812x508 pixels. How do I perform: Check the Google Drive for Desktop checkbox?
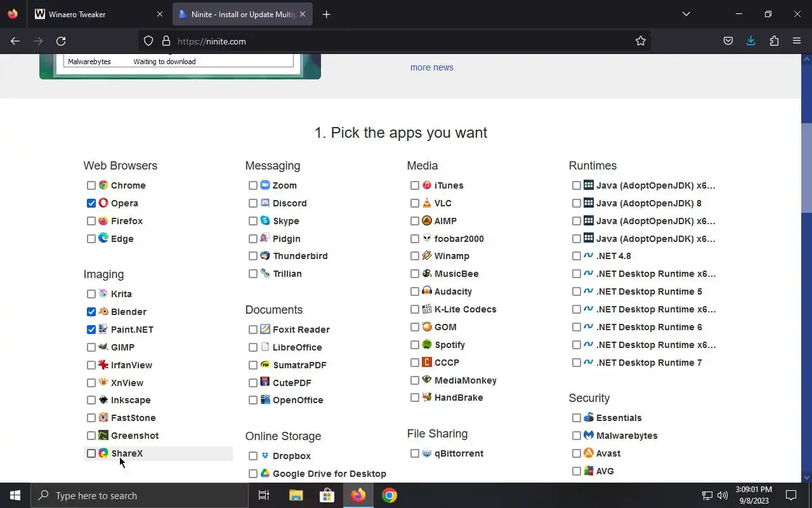[253, 474]
